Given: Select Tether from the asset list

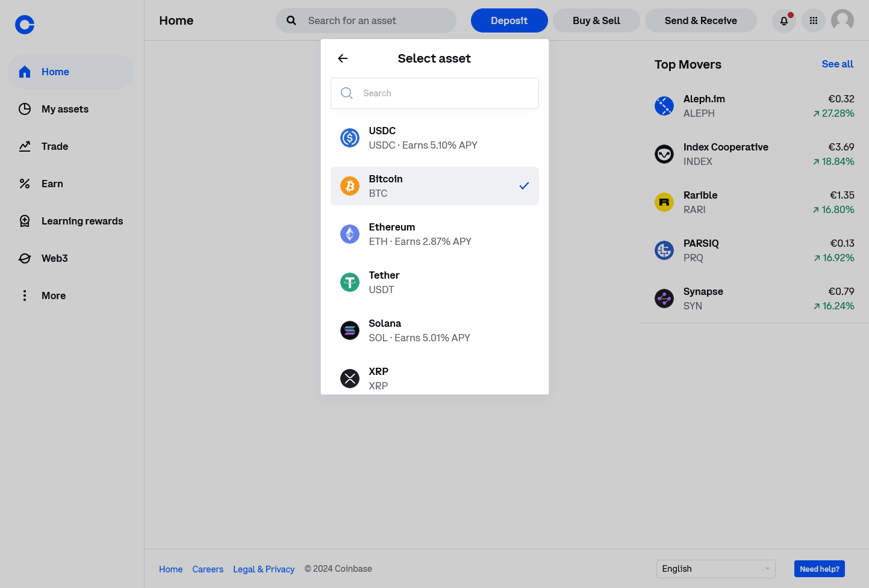Looking at the screenshot, I should click(x=435, y=282).
